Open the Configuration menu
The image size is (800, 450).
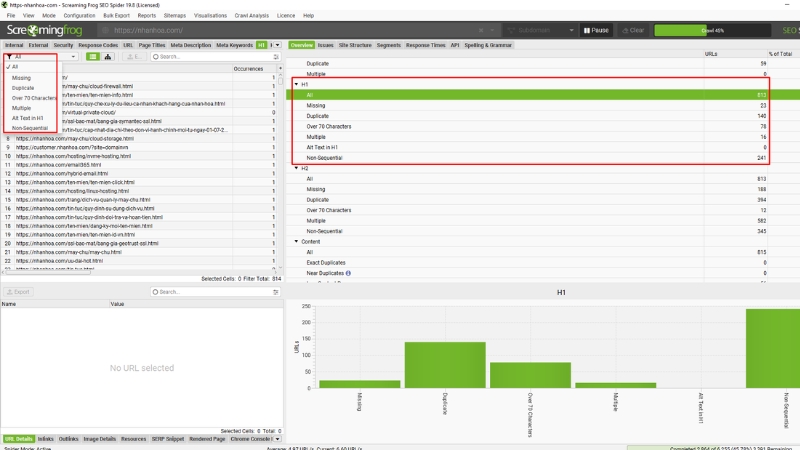point(79,15)
